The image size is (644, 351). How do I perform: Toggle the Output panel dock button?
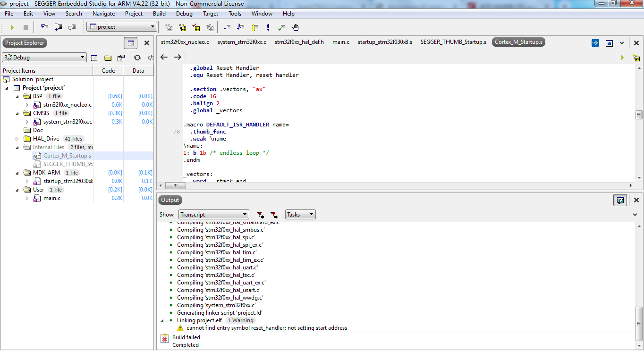tap(620, 200)
